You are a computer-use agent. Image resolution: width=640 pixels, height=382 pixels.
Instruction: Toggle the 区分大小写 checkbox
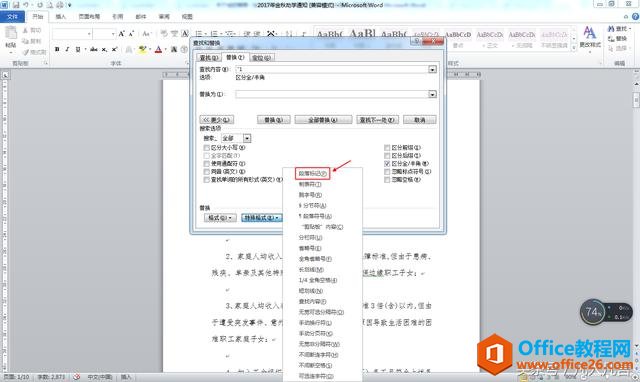tap(207, 148)
